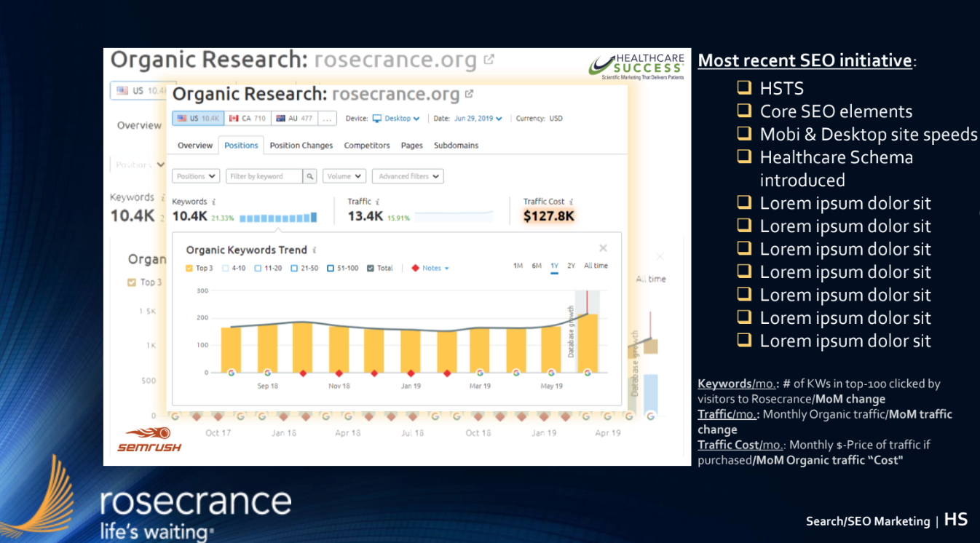Toggle Top 3 checkbox in background window
Image resolution: width=980 pixels, height=543 pixels.
point(132,282)
